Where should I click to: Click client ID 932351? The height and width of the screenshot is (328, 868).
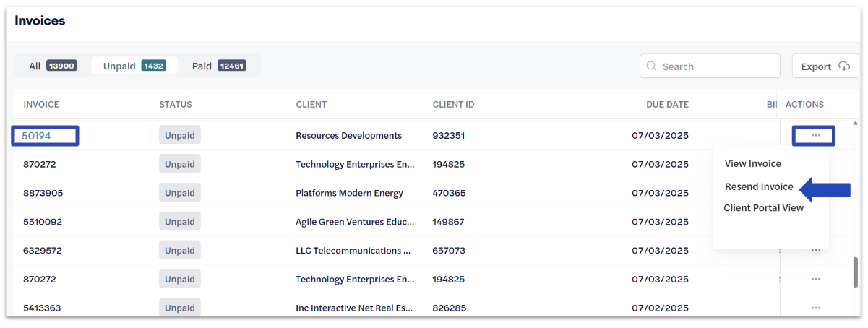pyautogui.click(x=449, y=135)
